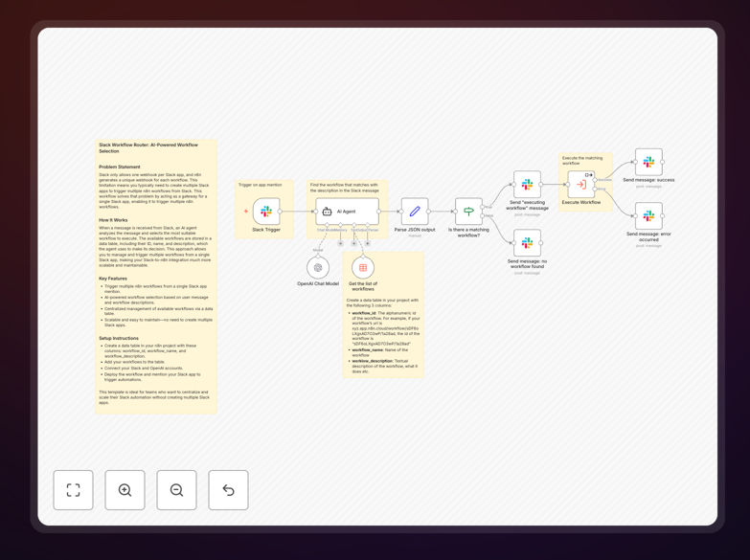Screen dimensions: 750x560
Task: Click the Slack Trigger output connector handle
Action: click(280, 212)
